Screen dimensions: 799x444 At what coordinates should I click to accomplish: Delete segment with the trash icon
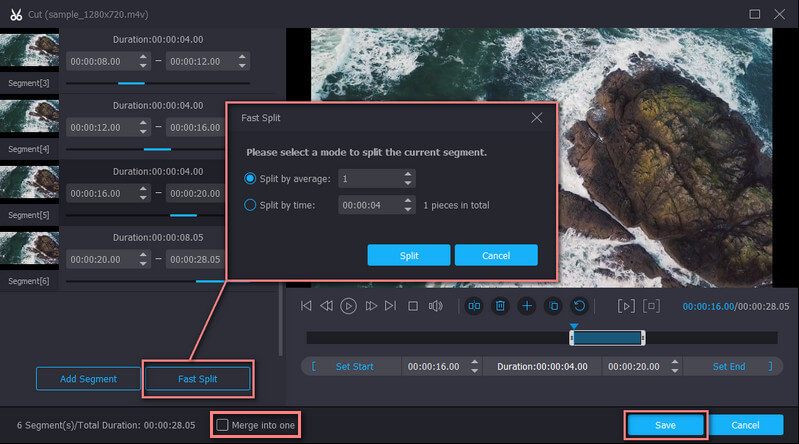pyautogui.click(x=500, y=306)
